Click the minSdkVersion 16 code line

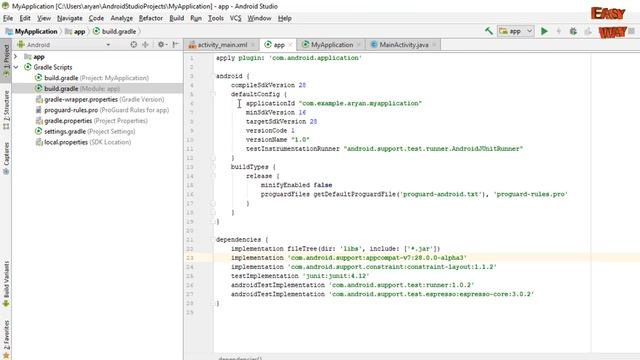pos(276,112)
